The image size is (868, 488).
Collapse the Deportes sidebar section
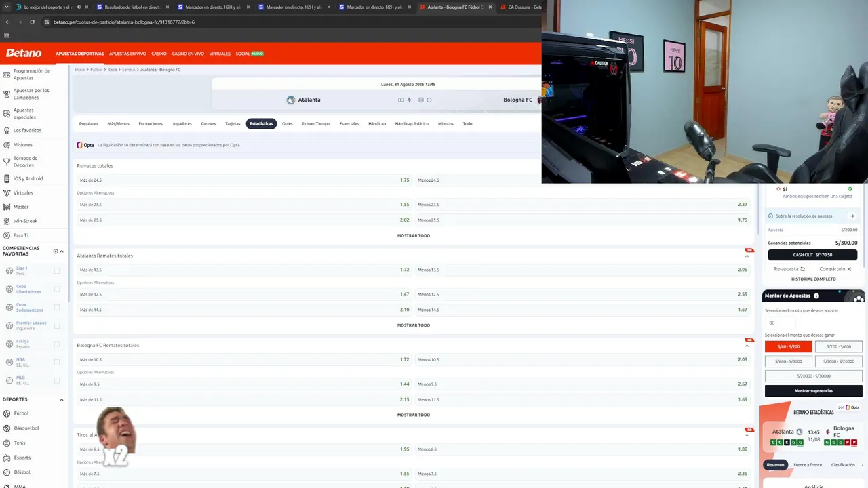(62, 400)
